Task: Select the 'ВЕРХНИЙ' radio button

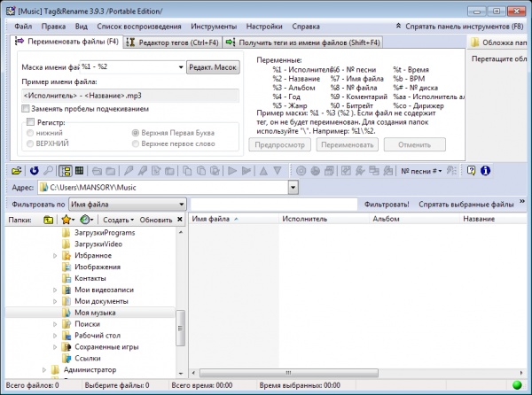Action: point(31,144)
